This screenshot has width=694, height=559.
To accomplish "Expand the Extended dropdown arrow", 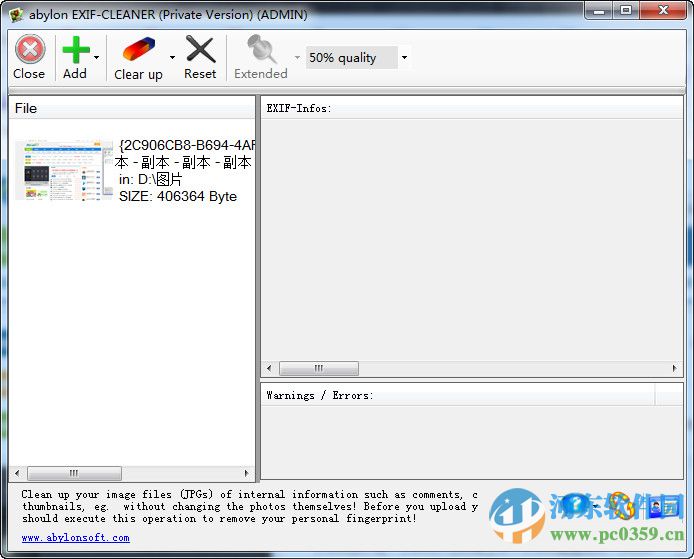I will pos(297,57).
